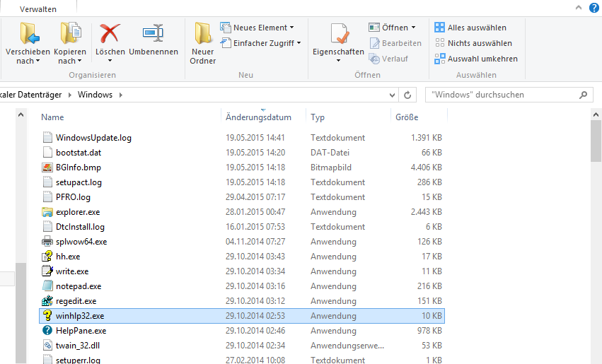Click the Umbenennen rename icon

click(153, 33)
